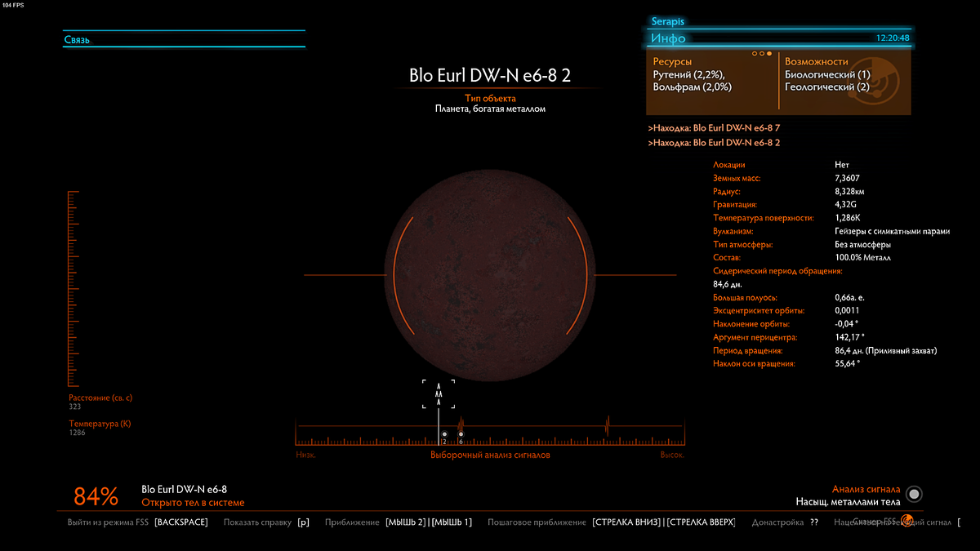Click the Локации value Нет
The image size is (980, 551).
[842, 165]
